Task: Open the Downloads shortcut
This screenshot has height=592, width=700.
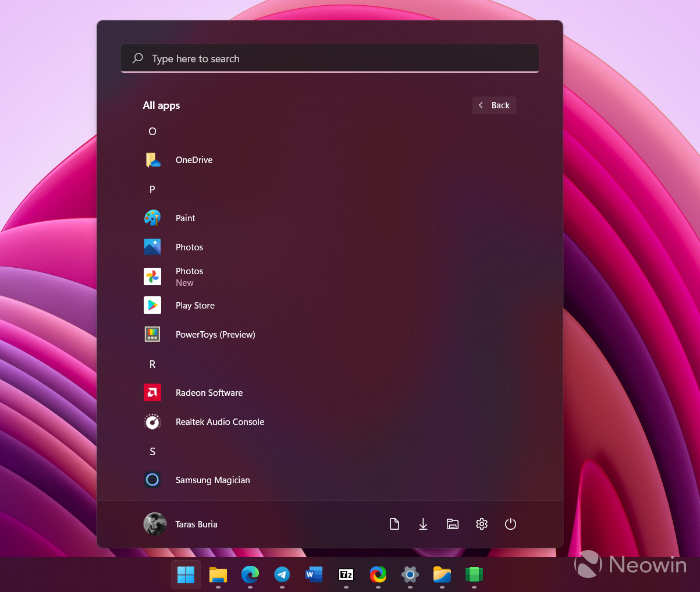Action: 423,524
